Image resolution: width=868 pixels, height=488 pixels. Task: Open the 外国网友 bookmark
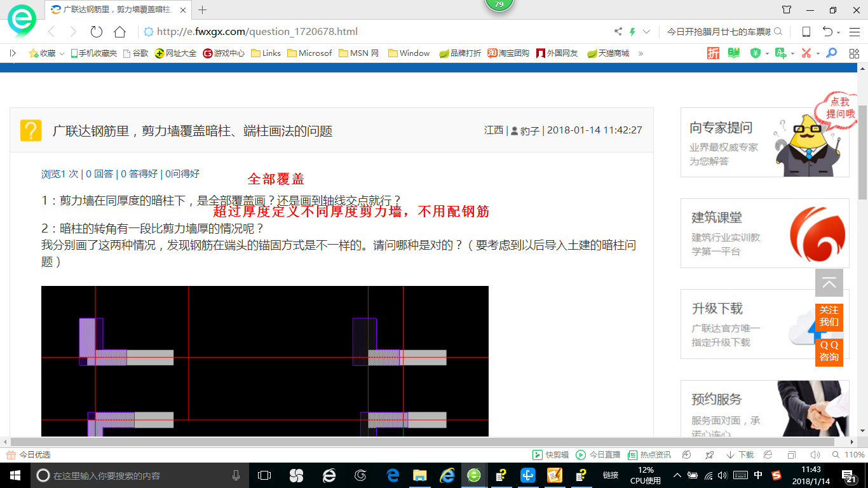tap(557, 53)
